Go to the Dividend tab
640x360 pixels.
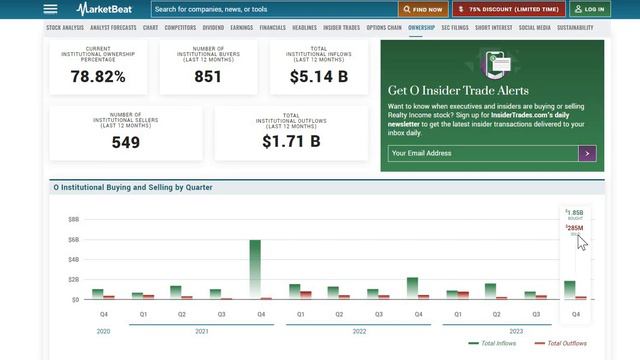click(x=213, y=27)
